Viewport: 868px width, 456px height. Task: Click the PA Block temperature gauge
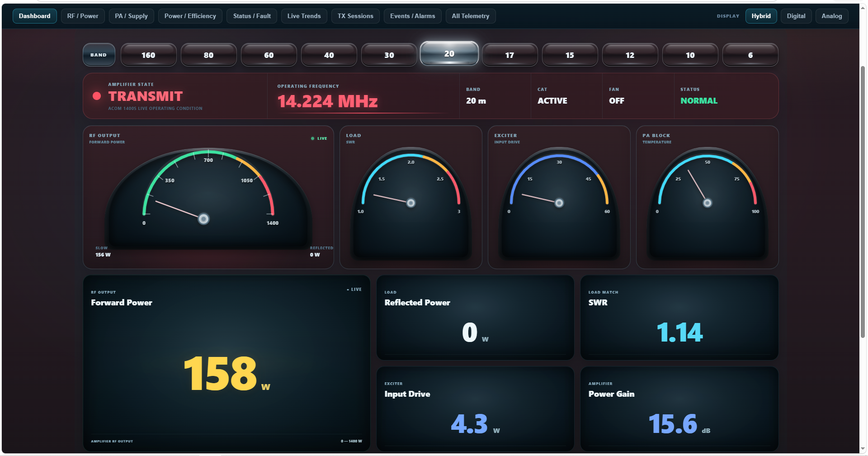pyautogui.click(x=707, y=203)
